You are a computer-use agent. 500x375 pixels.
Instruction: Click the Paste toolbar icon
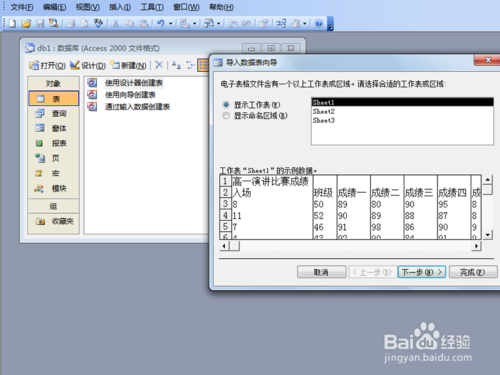point(143,23)
